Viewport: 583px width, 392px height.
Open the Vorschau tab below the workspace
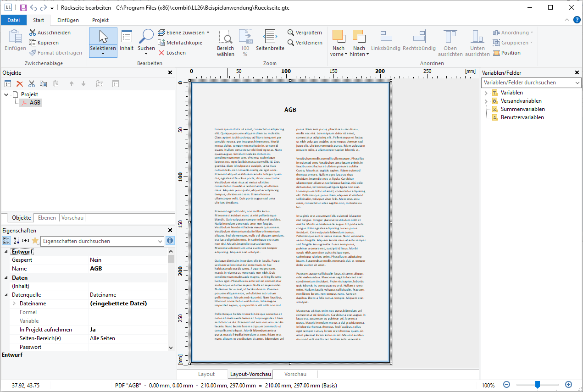click(x=295, y=374)
